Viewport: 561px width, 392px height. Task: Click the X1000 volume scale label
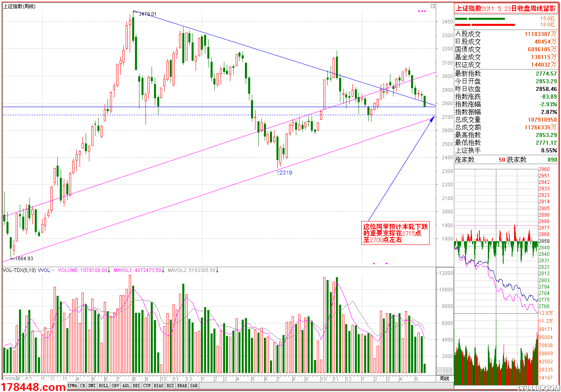[x=444, y=371]
